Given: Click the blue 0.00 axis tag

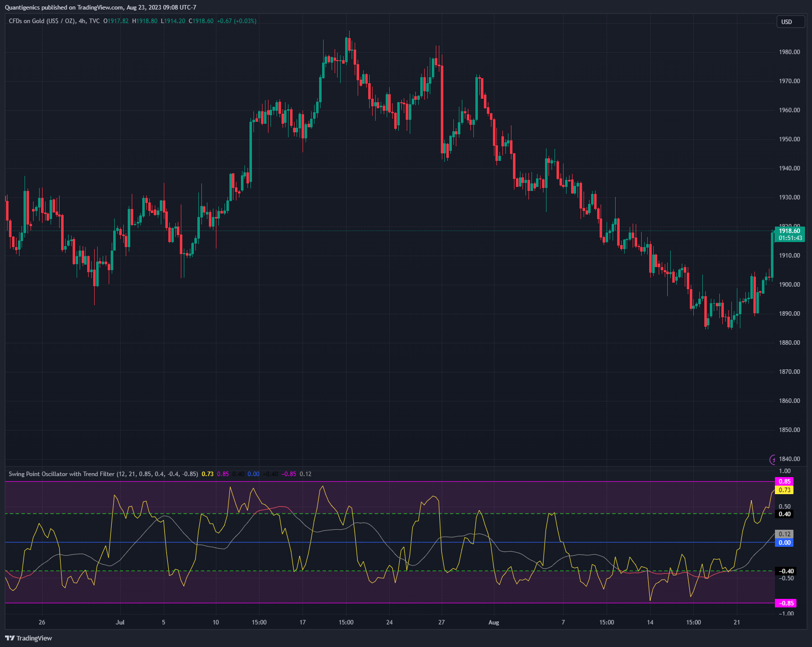Looking at the screenshot, I should point(784,543).
